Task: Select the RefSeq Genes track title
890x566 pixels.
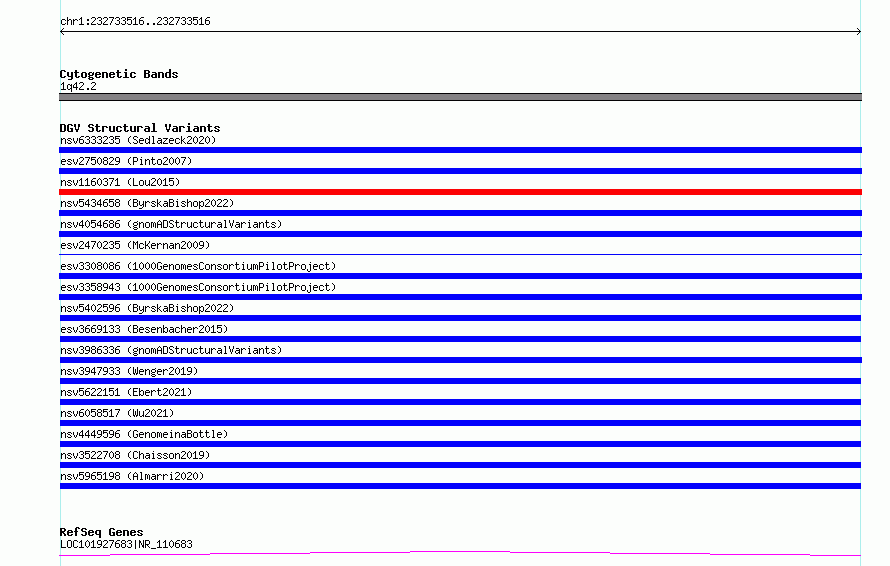Action: (x=102, y=532)
